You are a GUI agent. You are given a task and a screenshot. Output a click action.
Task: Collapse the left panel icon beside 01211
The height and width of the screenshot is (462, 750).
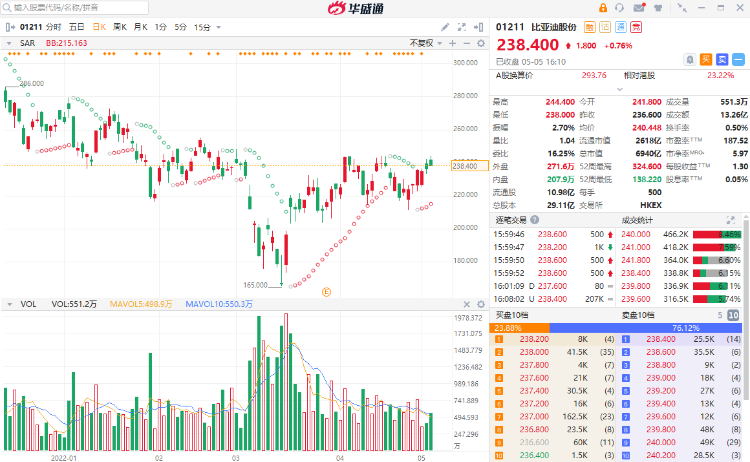(x=10, y=27)
